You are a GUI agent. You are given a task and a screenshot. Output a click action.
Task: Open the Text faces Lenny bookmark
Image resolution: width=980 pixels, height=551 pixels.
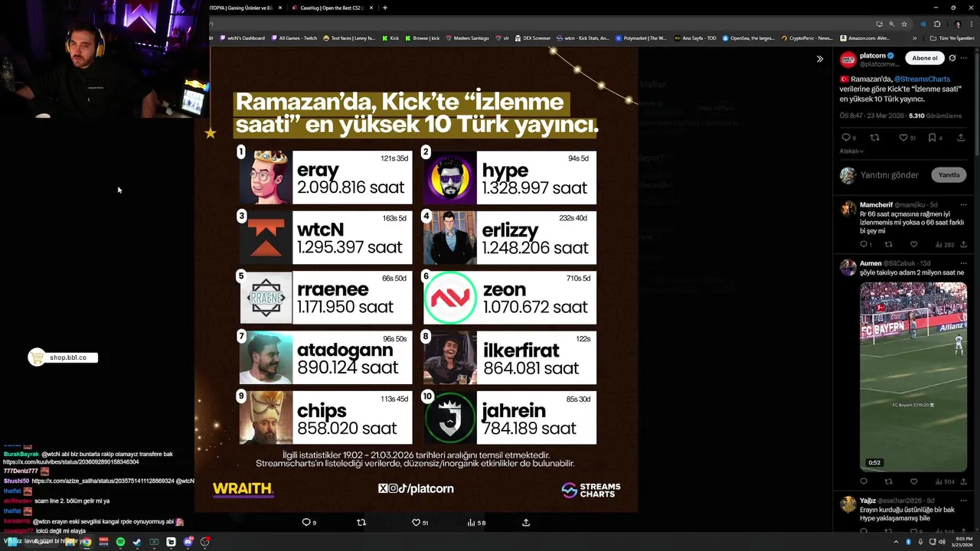coord(349,38)
